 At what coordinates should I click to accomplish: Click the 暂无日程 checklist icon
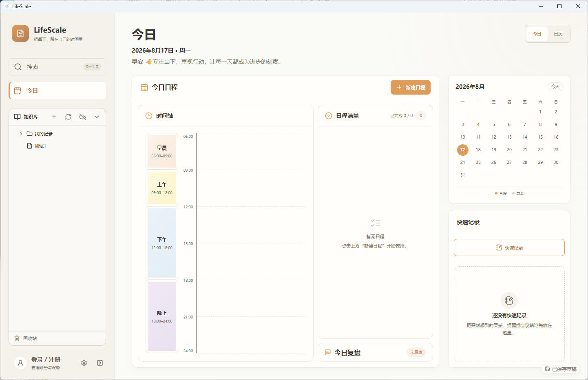tap(376, 223)
